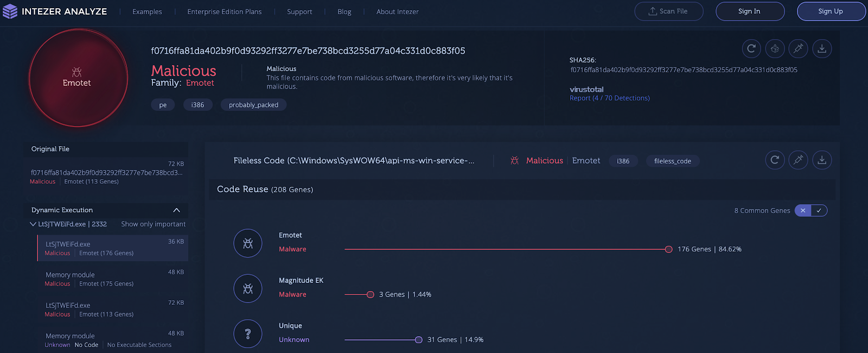Click the large Emotet family circle
Screen dimensions: 868x353
tap(78, 78)
